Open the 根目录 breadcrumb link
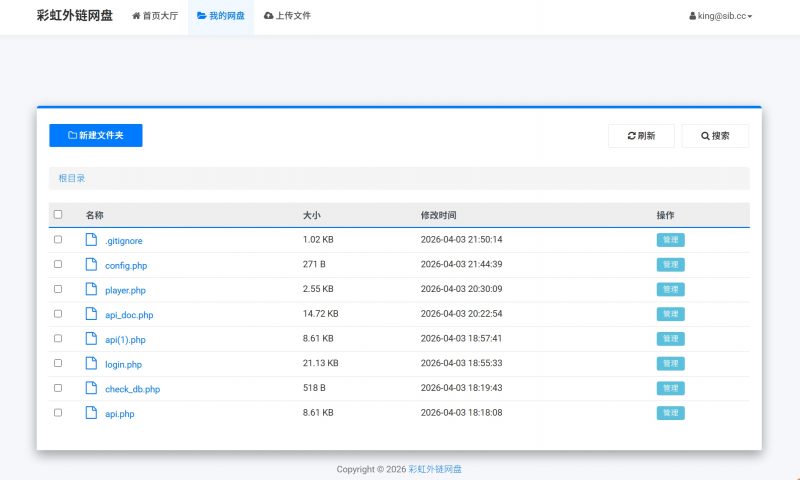Viewport: 800px width, 480px height. pyautogui.click(x=72, y=178)
